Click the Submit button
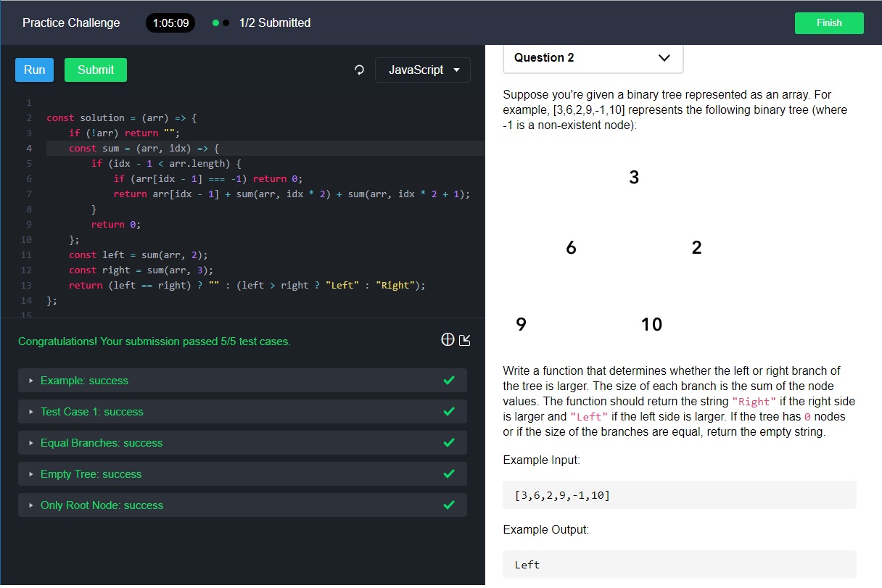The width and height of the screenshot is (882, 588). (x=95, y=70)
